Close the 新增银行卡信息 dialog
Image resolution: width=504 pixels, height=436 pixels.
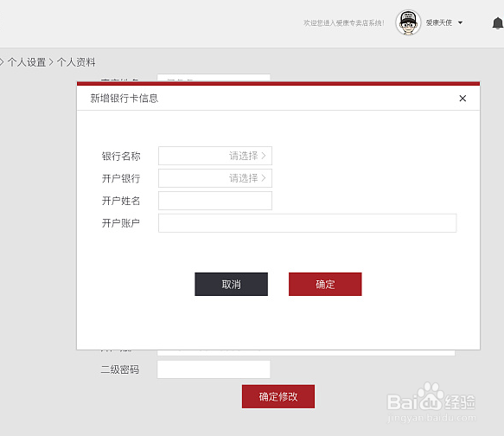point(463,99)
